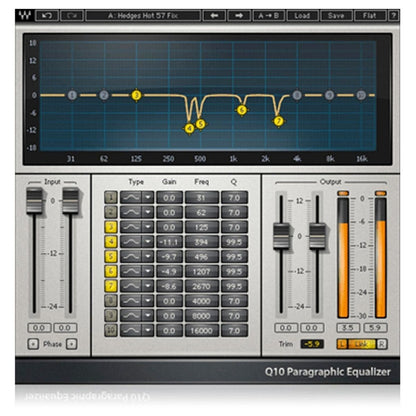Click the right output peak clip indicator
Viewport: 416px width, 416px height.
381,193
